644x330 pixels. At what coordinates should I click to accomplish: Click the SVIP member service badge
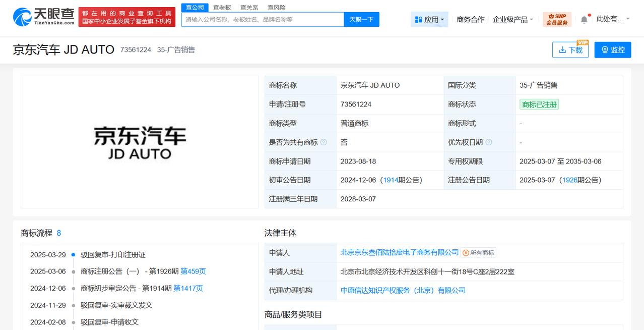point(557,19)
